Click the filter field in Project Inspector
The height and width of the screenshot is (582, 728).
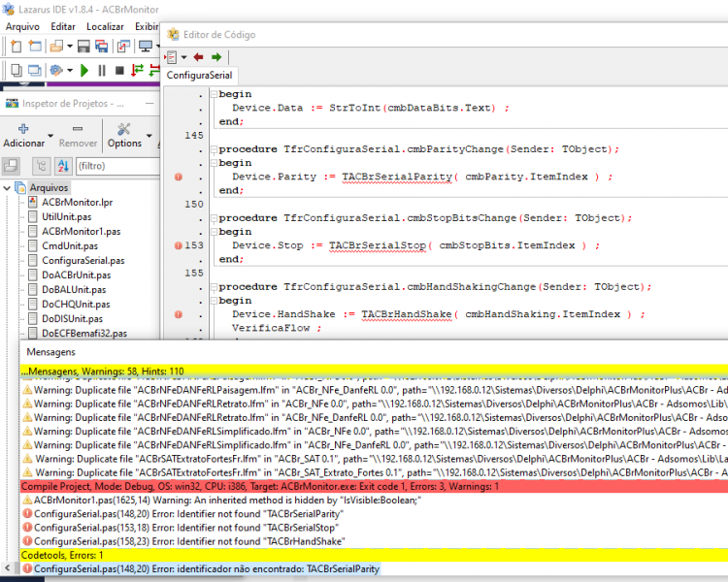coord(117,166)
